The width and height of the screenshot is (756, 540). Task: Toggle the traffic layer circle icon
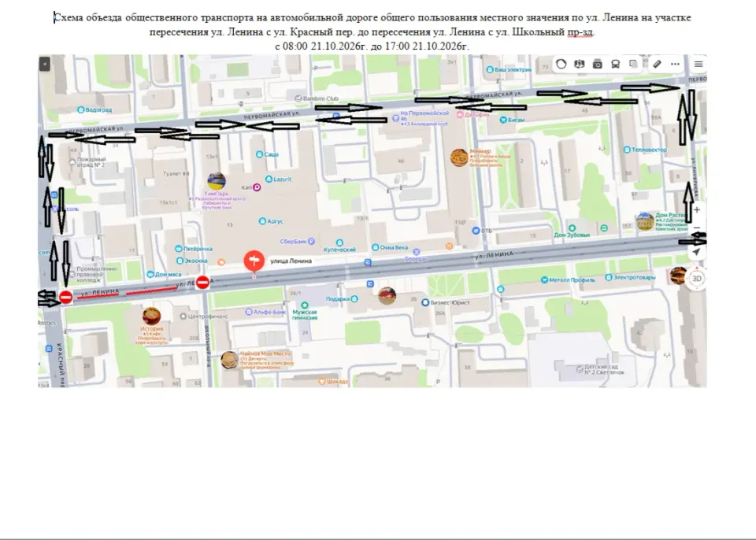561,64
